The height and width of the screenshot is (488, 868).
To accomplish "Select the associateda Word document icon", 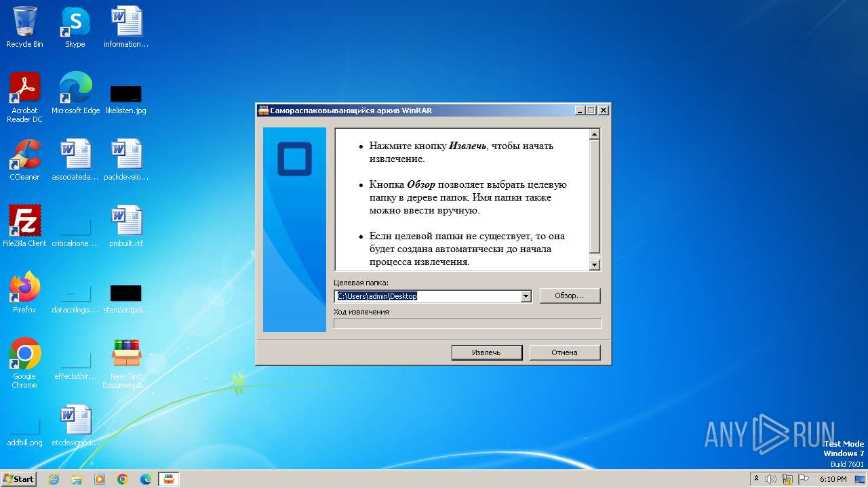I will 75,160.
